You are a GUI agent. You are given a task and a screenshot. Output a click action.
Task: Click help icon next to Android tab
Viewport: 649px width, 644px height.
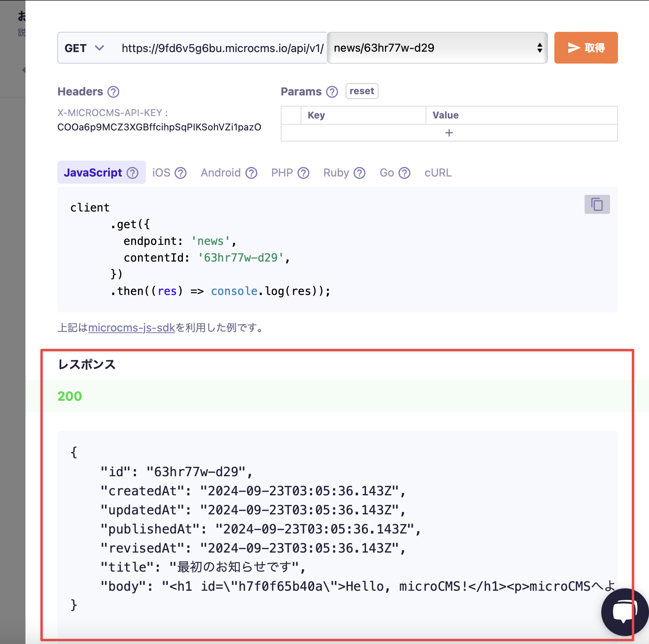[x=251, y=173]
